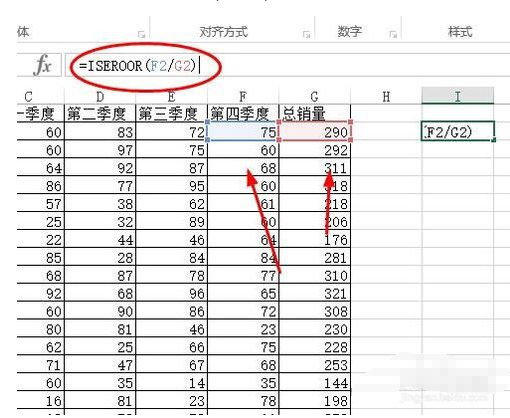Select column H header

pyautogui.click(x=386, y=97)
